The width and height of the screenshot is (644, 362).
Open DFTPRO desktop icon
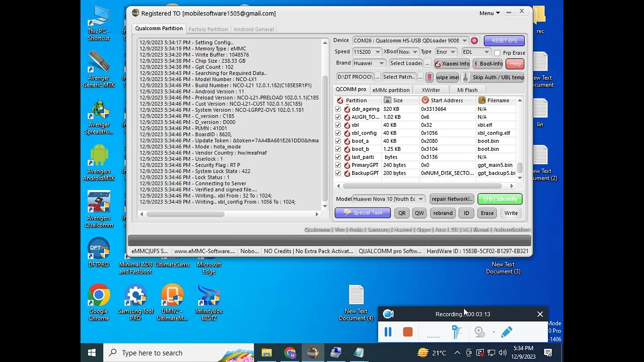pyautogui.click(x=99, y=252)
